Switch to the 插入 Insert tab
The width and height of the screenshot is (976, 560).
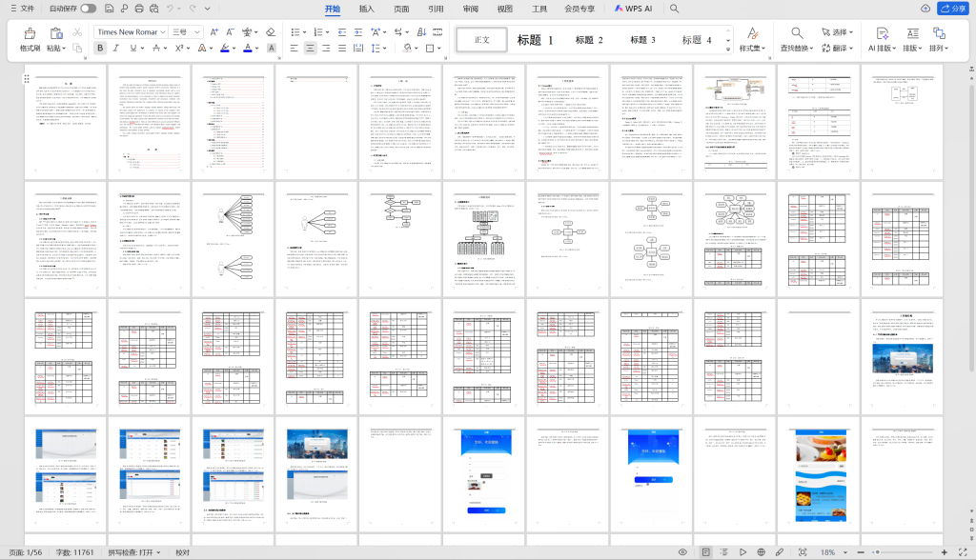click(x=367, y=9)
